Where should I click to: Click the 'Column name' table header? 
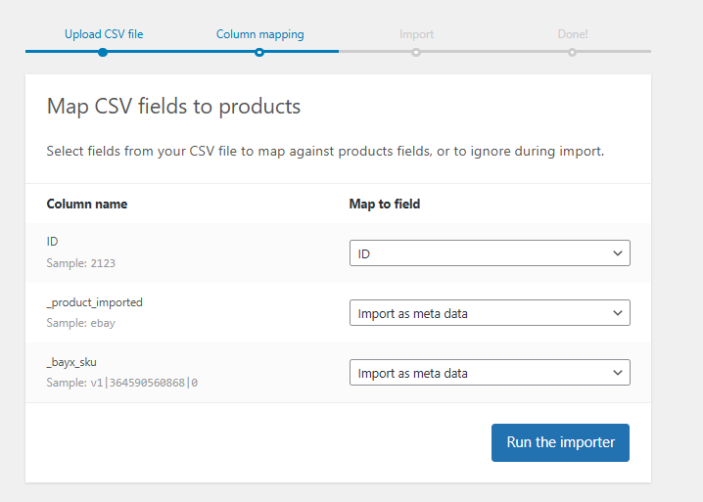click(x=87, y=204)
